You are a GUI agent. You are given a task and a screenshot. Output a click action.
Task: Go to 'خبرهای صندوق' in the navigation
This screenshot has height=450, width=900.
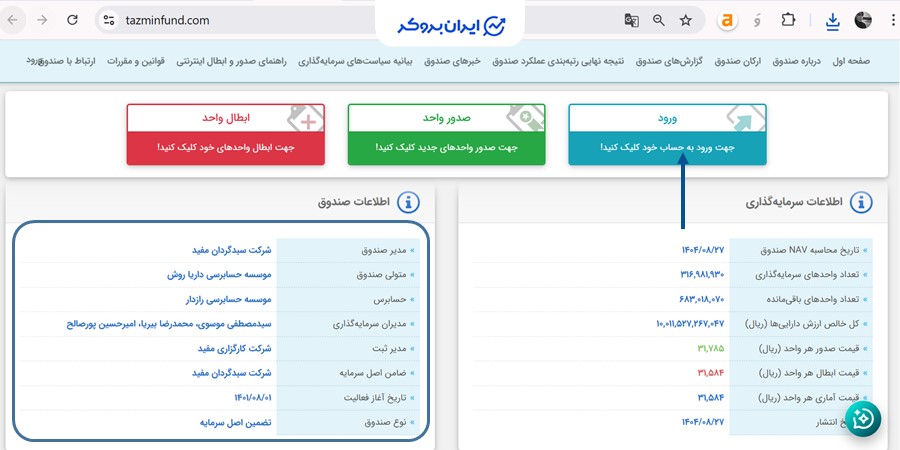click(x=452, y=61)
